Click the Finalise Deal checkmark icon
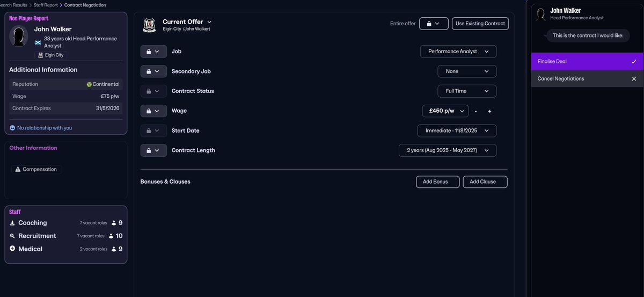The image size is (644, 297). (634, 61)
